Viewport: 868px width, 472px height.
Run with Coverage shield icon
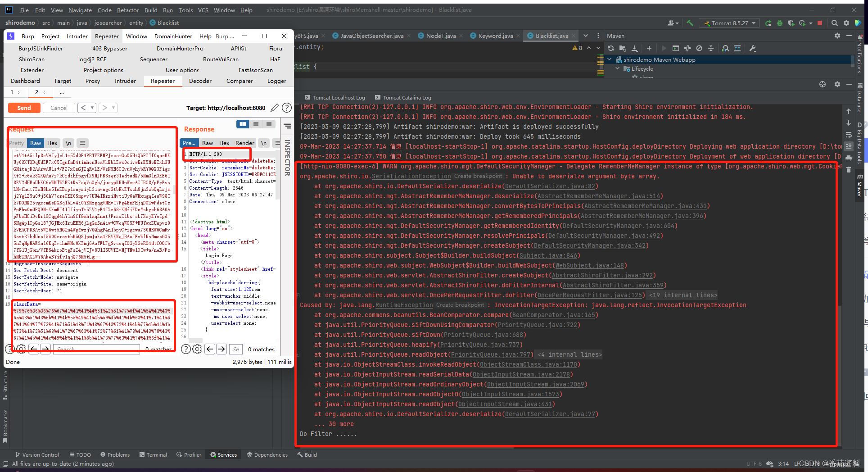791,23
